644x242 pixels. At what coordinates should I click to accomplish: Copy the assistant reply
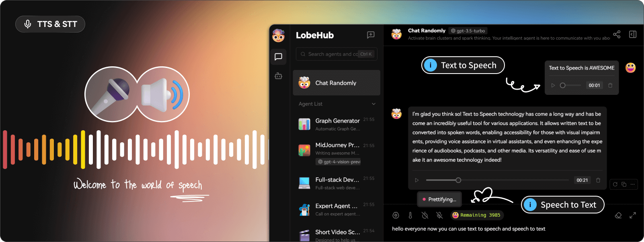click(624, 184)
